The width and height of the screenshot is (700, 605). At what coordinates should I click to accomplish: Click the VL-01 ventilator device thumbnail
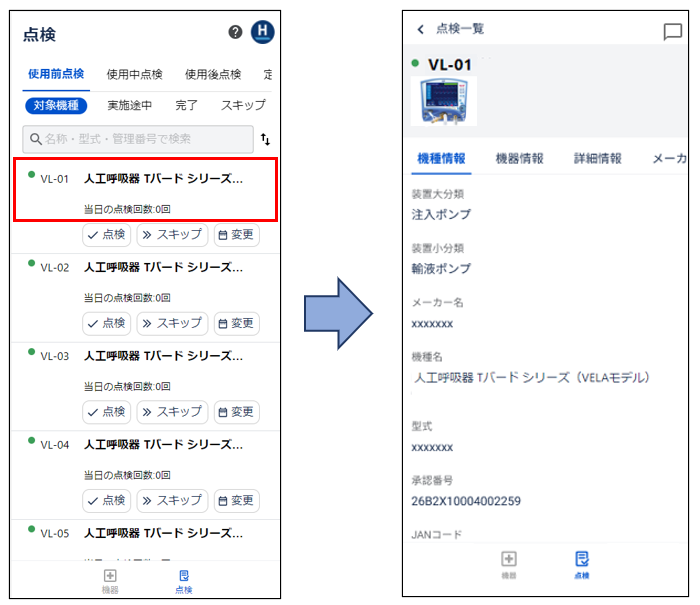pos(444,101)
